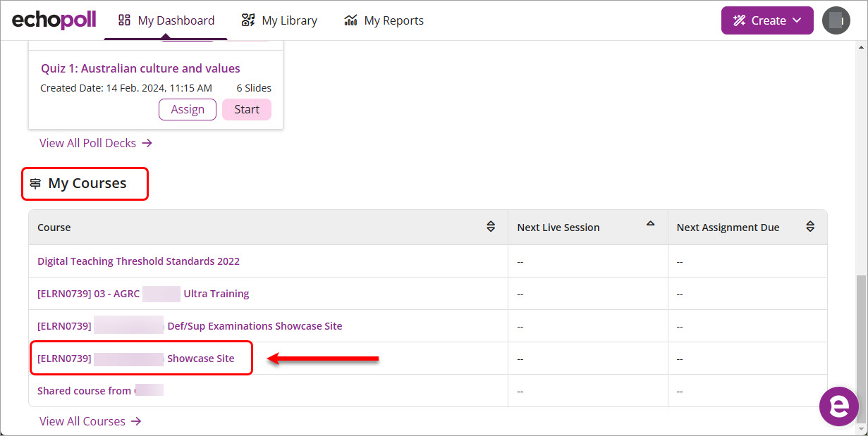Follow the View All Poll Decks link
This screenshot has width=868, height=436.
[x=96, y=143]
